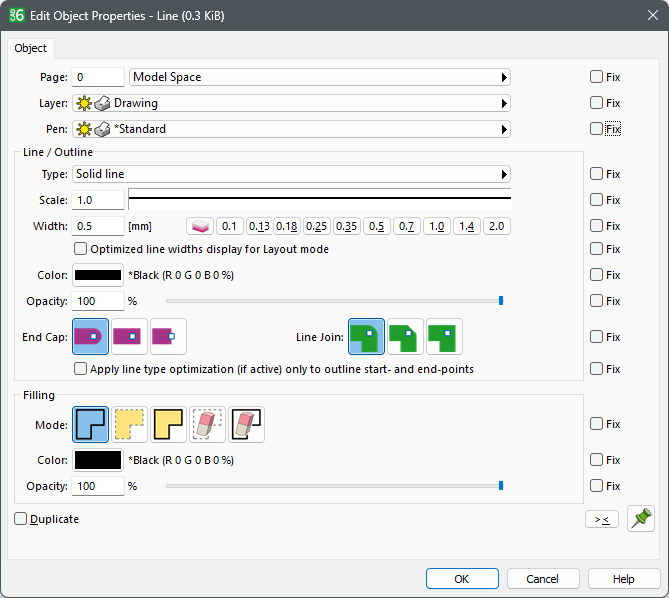
Task: Open the Layer dropdown showing Drawing
Action: click(x=291, y=103)
